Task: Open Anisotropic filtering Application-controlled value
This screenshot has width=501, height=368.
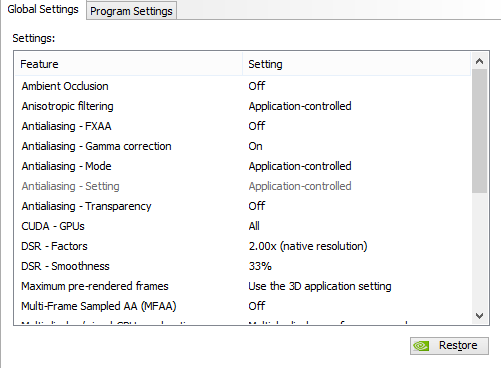Action: tap(300, 106)
